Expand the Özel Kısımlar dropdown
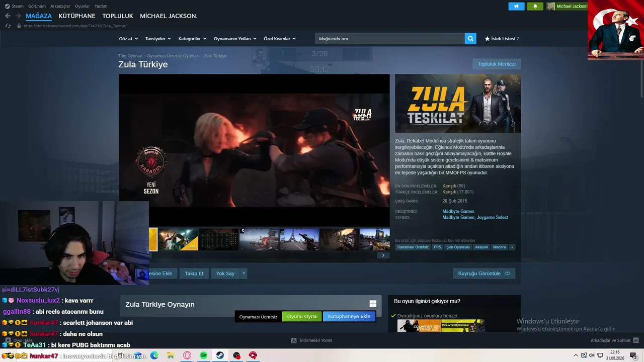The width and height of the screenshot is (644, 362). tap(280, 39)
